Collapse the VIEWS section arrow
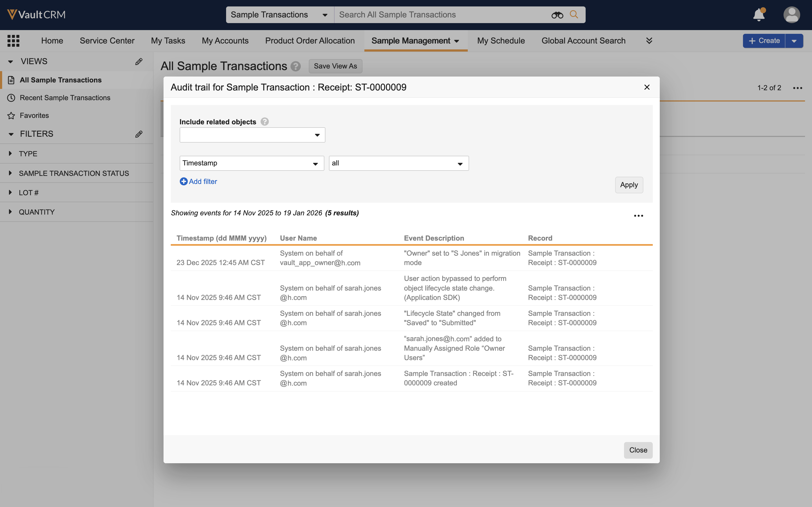Screen dimensions: 812x507 point(10,61)
